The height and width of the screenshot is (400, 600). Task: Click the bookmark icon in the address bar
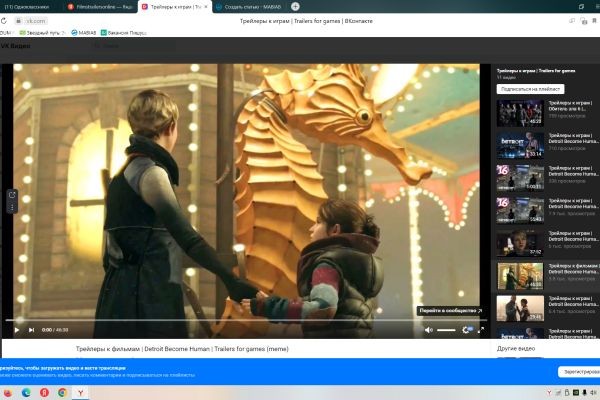(595, 21)
